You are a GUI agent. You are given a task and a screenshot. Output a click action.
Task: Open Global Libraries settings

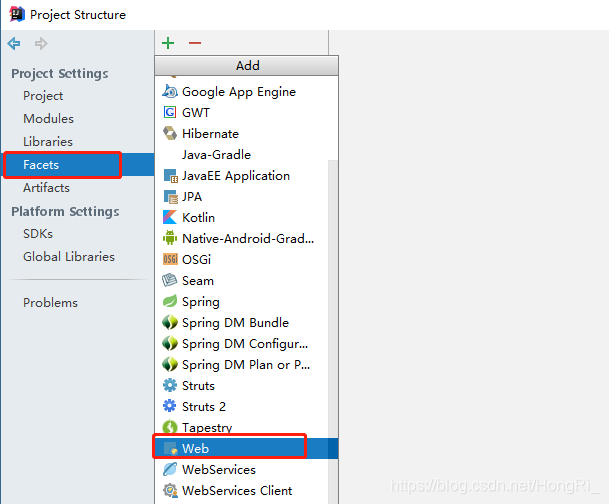[x=69, y=256]
